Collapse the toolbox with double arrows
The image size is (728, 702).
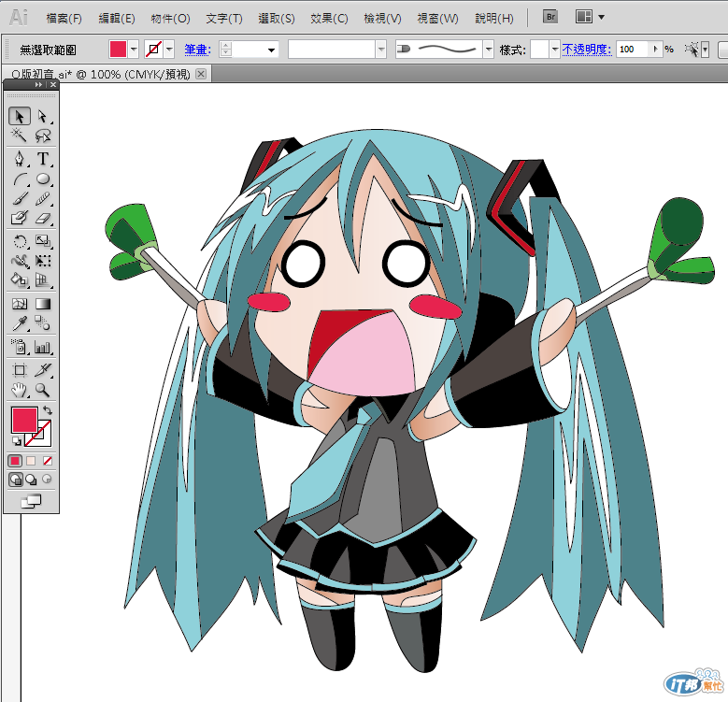[x=38, y=84]
